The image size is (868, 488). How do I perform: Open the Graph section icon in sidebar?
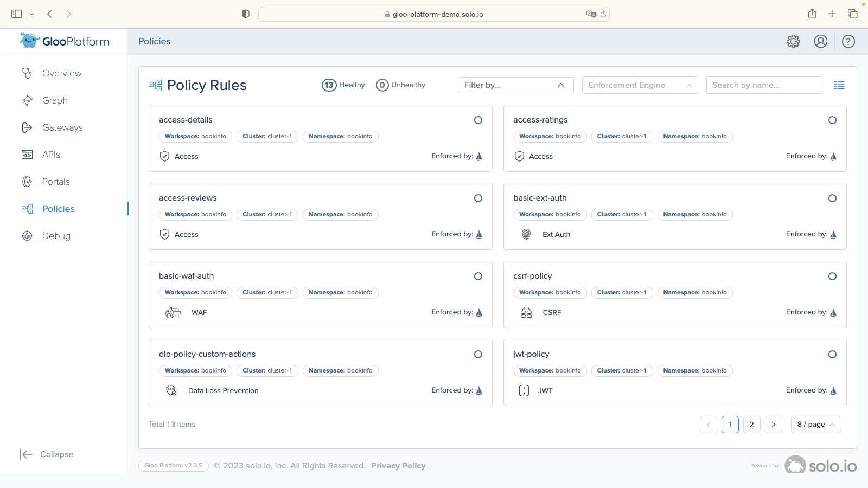point(27,100)
